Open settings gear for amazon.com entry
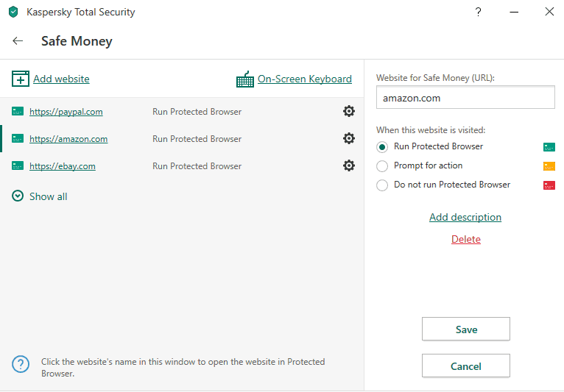The width and height of the screenshot is (564, 392). 348,138
